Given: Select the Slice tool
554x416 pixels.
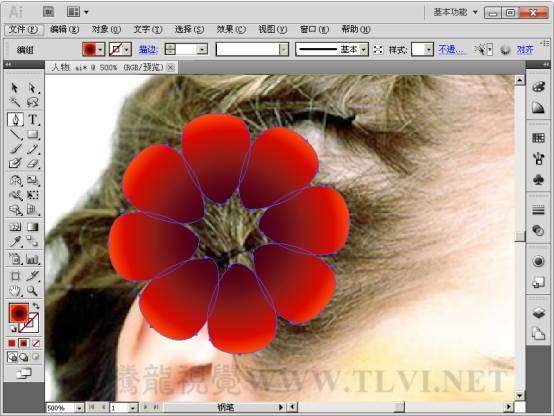Looking at the screenshot, I should coord(32,276).
